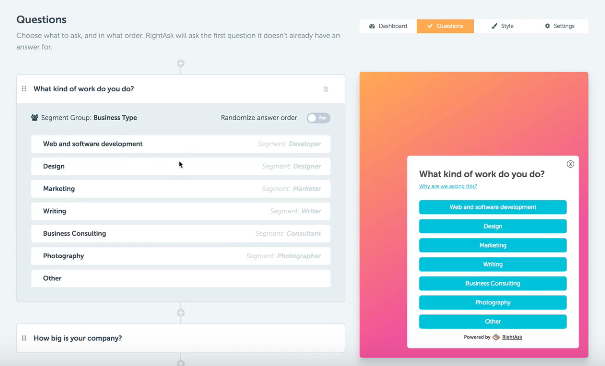This screenshot has height=366, width=605.
Task: Click the plus icon between the two questions
Action: 181,313
